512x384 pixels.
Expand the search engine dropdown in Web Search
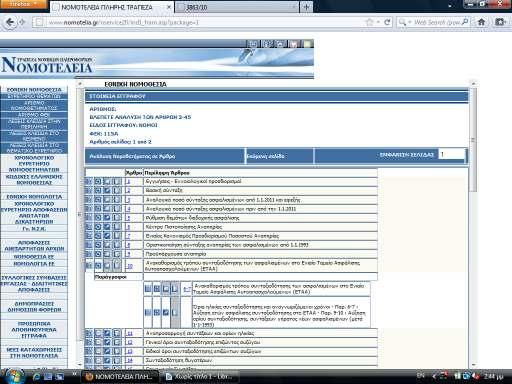click(x=405, y=22)
